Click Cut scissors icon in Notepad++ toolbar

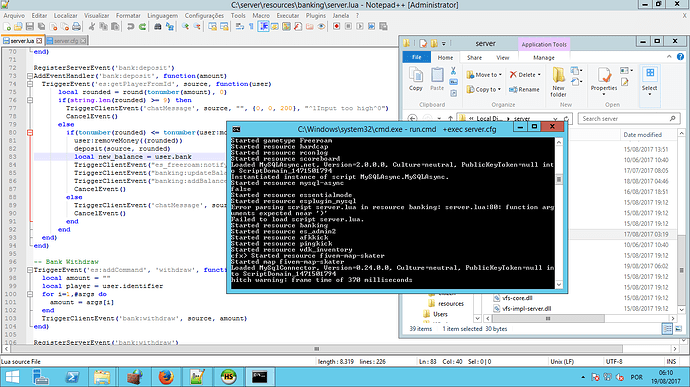click(x=92, y=27)
